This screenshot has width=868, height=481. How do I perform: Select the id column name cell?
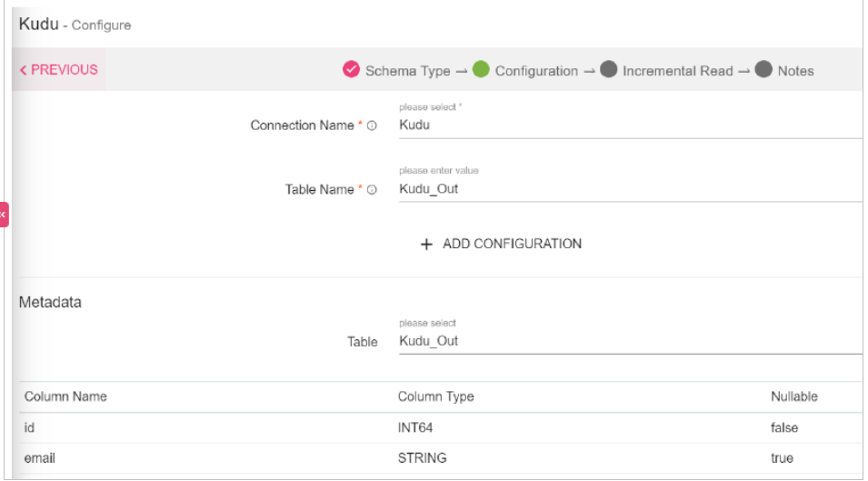coord(29,427)
